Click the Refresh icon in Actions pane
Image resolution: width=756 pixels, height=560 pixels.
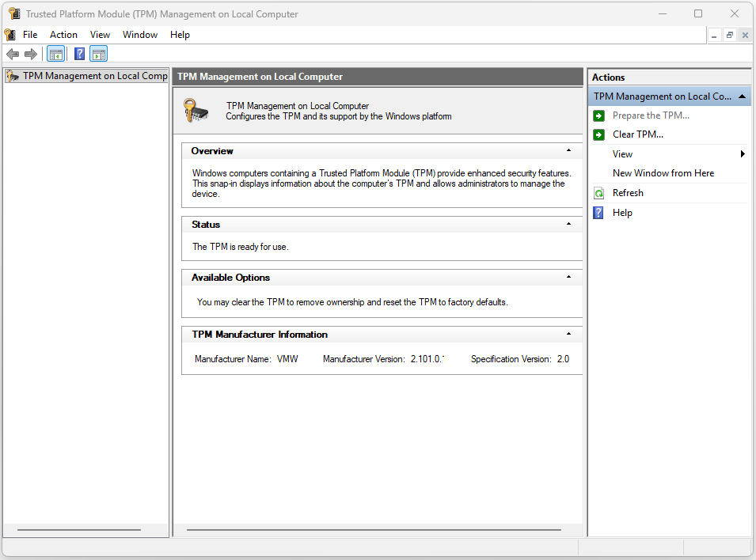point(599,192)
